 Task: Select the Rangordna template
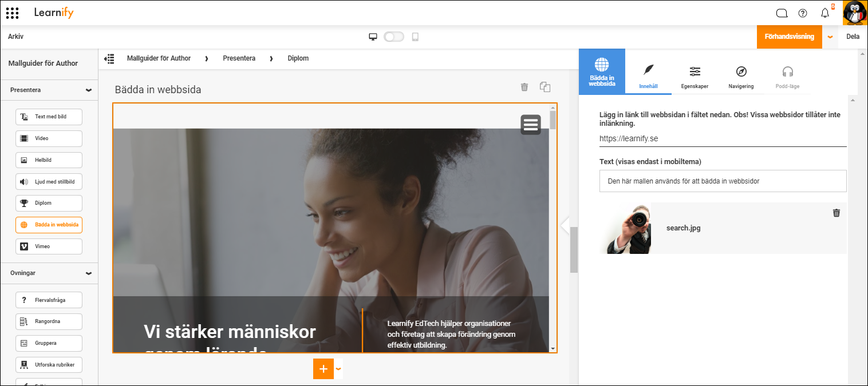(49, 321)
